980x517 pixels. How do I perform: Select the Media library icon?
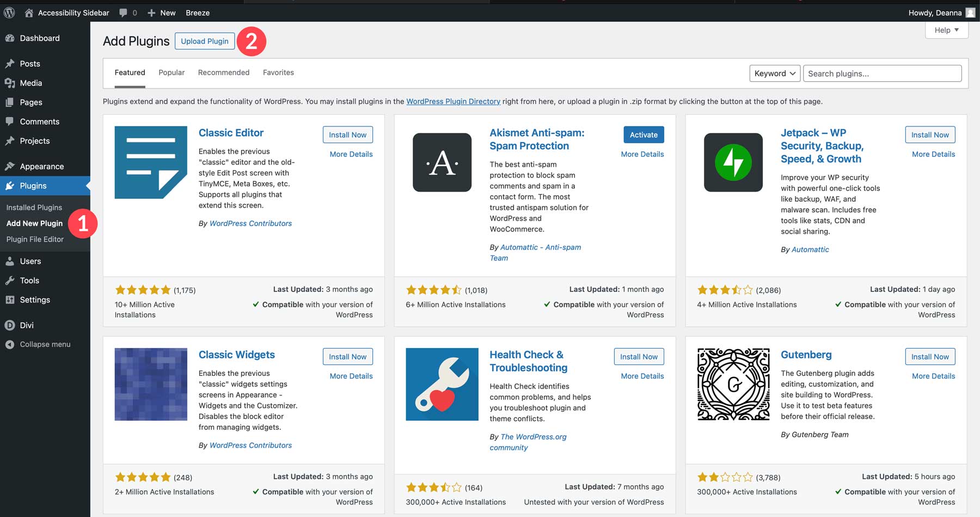tap(11, 83)
